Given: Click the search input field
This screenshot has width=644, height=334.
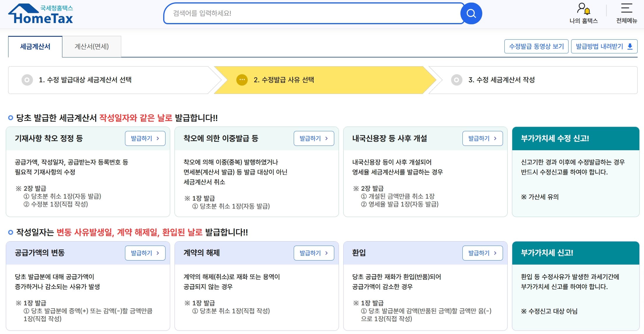Looking at the screenshot, I should pyautogui.click(x=312, y=13).
